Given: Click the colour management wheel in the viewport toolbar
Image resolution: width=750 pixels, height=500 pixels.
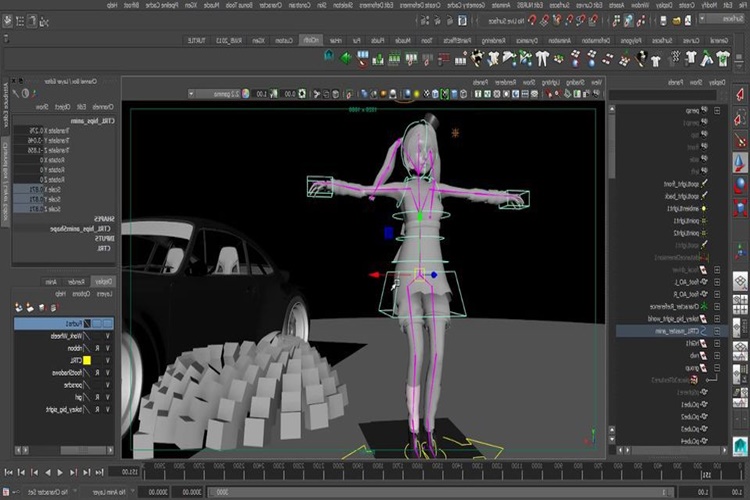Looking at the screenshot, I should [x=245, y=94].
